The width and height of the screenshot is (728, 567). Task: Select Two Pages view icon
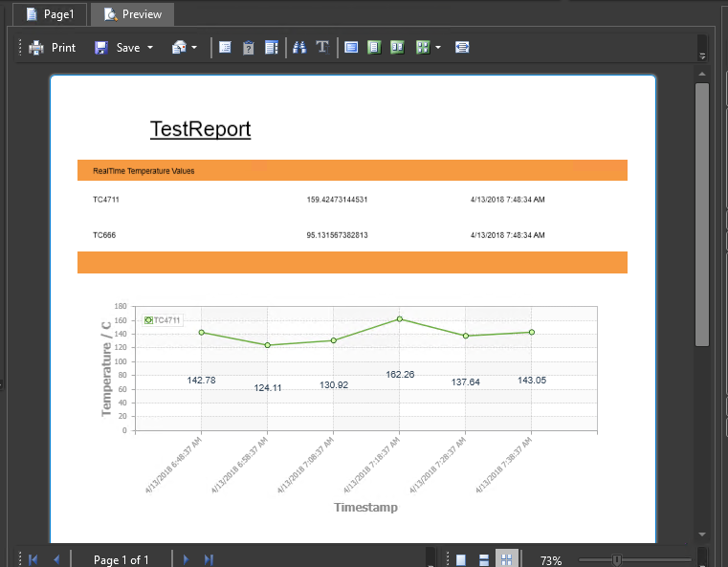click(x=397, y=47)
